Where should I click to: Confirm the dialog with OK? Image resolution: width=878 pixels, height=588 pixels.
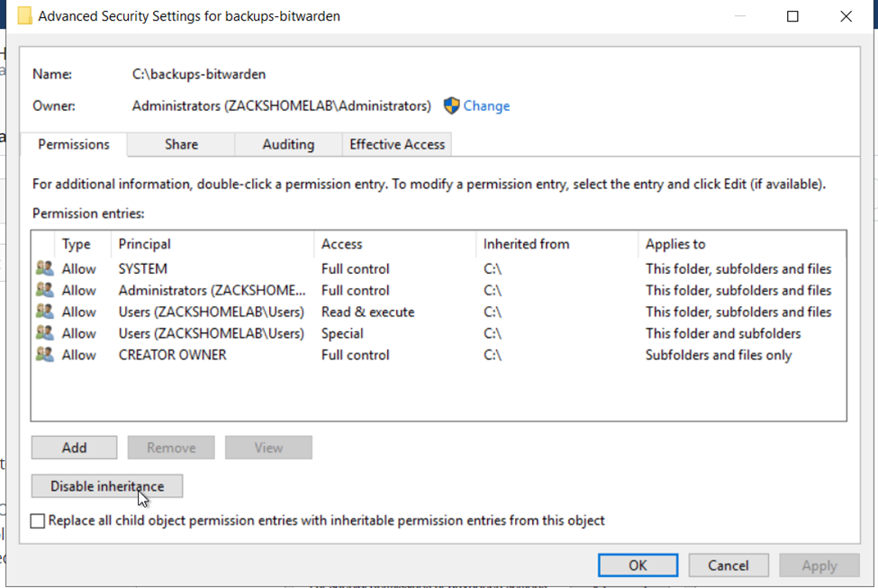(638, 565)
